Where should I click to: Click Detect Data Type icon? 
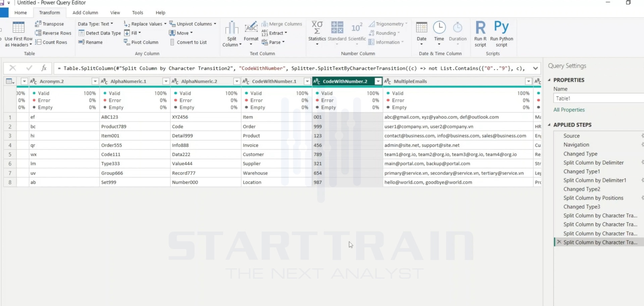[x=81, y=33]
